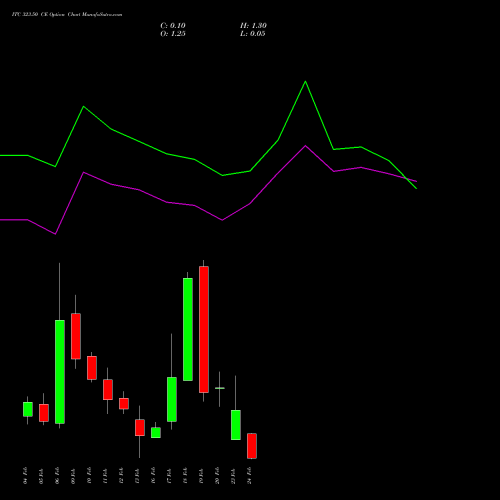Select the '06 Feb' date label
Screen dimensions: 500x500
coord(58,475)
